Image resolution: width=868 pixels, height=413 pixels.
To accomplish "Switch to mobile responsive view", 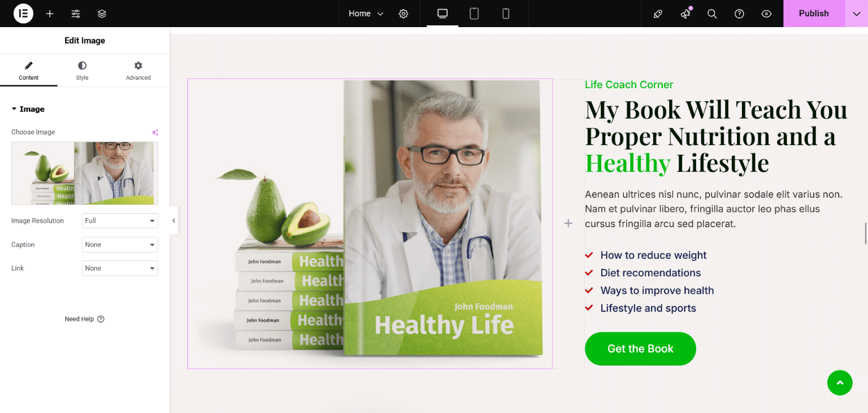I will point(506,14).
